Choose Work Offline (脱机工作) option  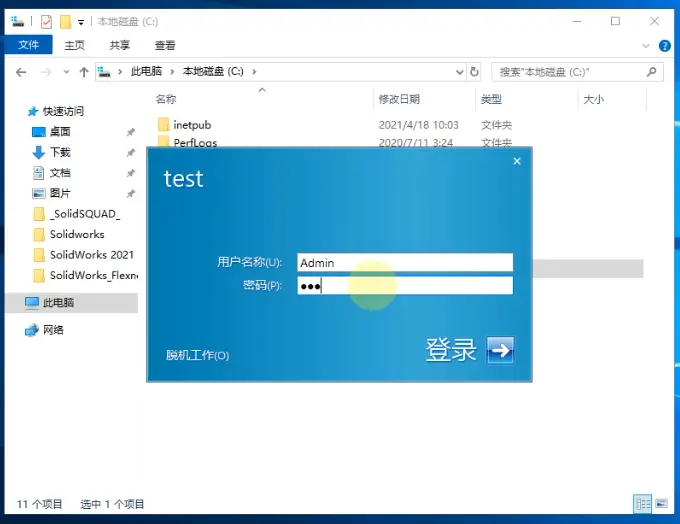tap(197, 355)
